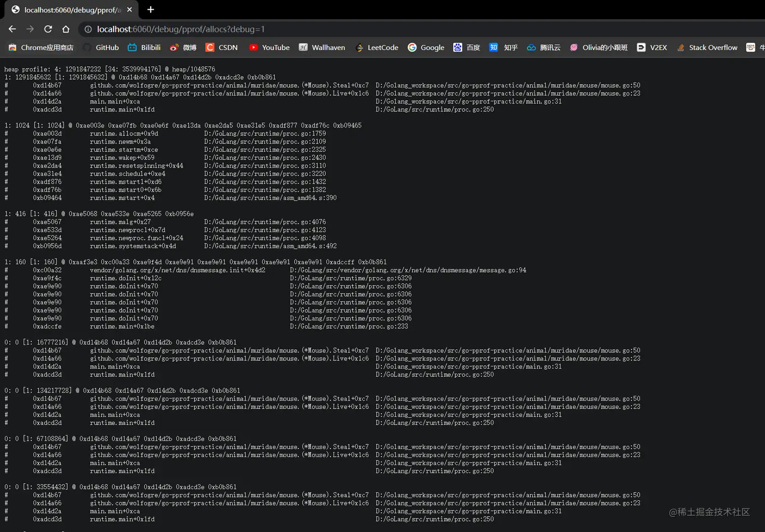The width and height of the screenshot is (765, 532).
Task: Open the Chrome应用商店 bookmark
Action: 41,48
